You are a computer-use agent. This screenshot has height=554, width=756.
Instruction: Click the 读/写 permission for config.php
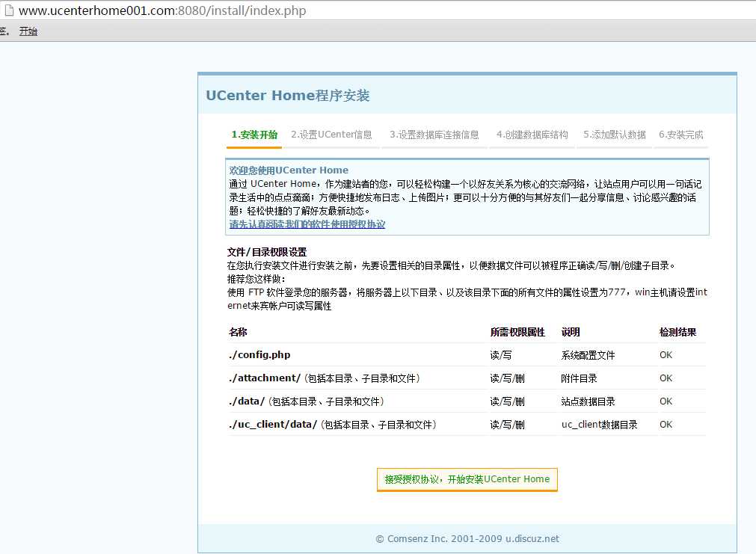[x=500, y=355]
